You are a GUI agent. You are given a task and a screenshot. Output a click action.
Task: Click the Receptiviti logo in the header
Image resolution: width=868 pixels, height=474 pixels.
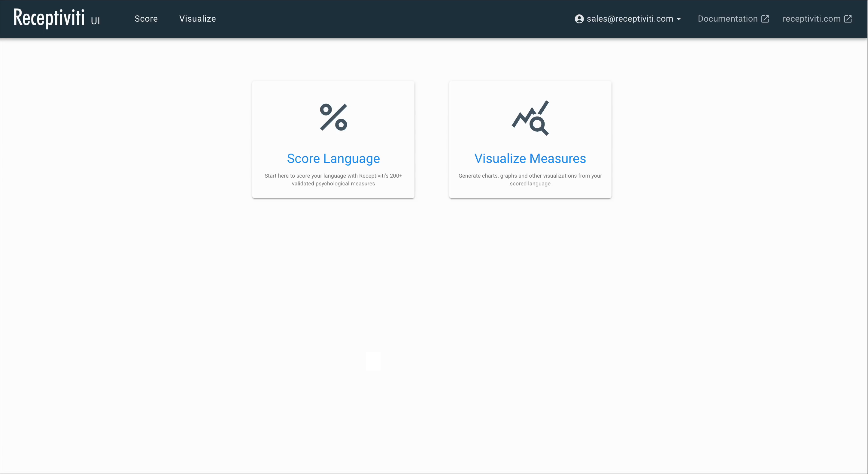49,18
